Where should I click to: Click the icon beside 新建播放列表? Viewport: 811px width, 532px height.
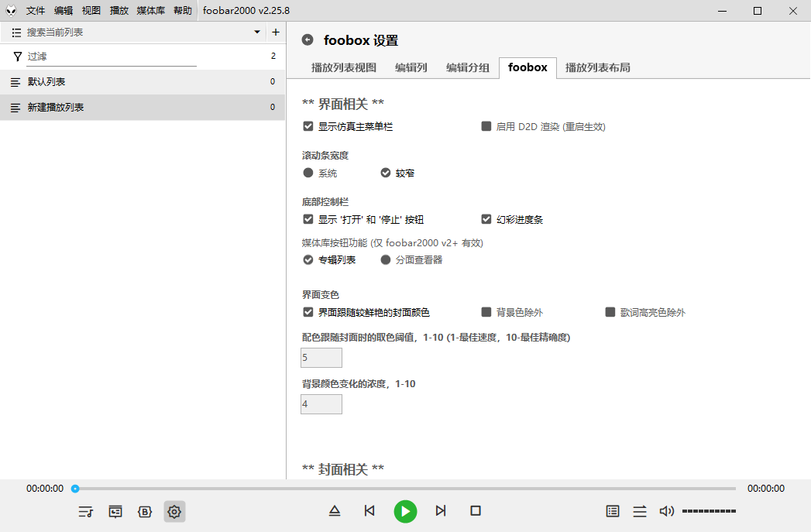coord(15,108)
